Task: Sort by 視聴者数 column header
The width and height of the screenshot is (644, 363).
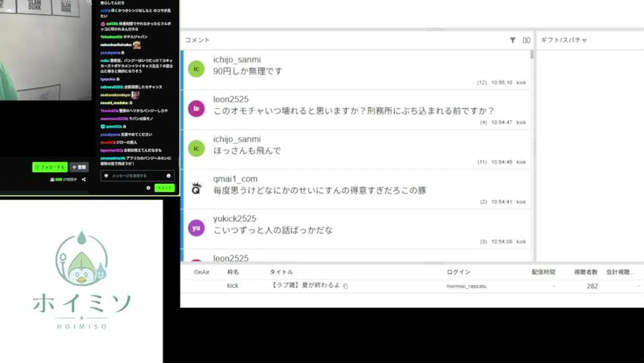Action: [x=586, y=272]
